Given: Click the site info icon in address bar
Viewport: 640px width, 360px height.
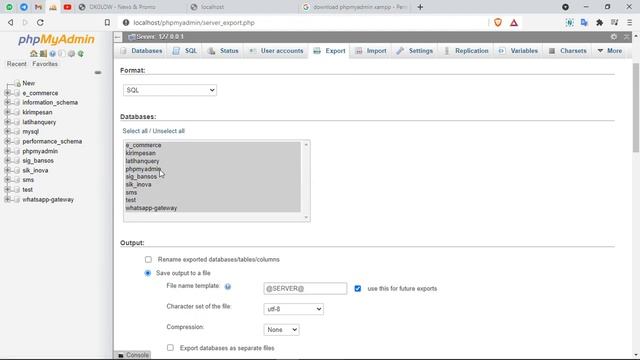Looking at the screenshot, I should 126,22.
